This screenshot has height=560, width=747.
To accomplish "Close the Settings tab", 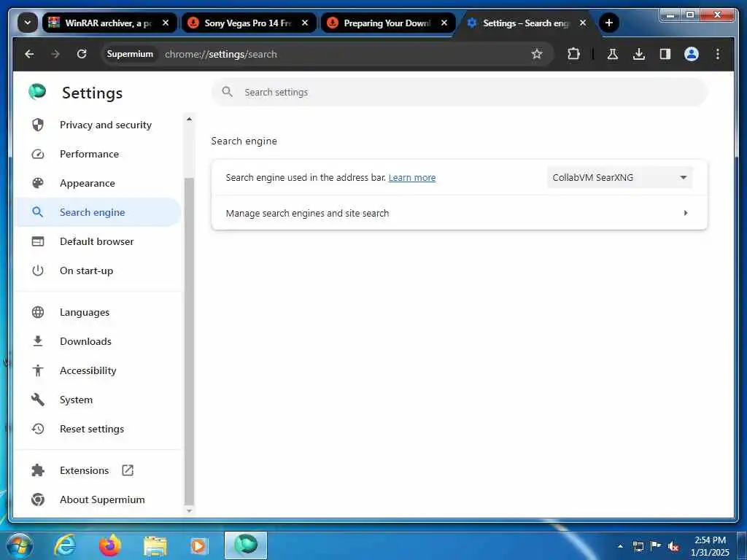I will pyautogui.click(x=583, y=23).
